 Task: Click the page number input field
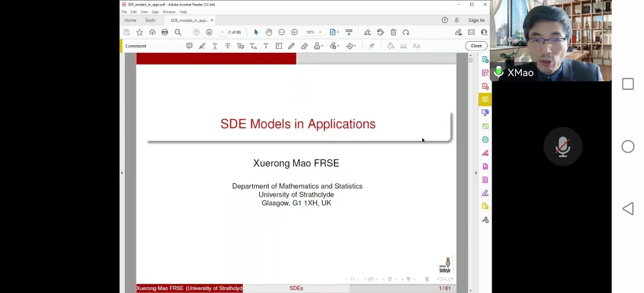(222, 32)
